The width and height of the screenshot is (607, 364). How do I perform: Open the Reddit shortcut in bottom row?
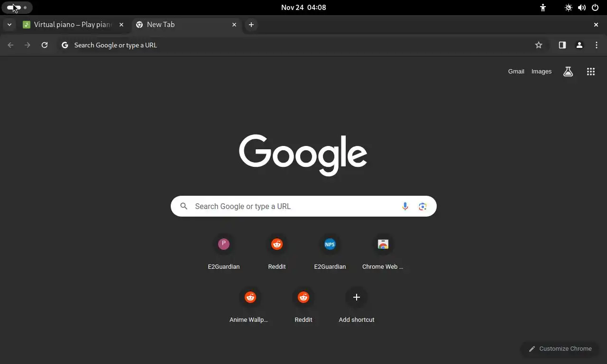point(303,306)
